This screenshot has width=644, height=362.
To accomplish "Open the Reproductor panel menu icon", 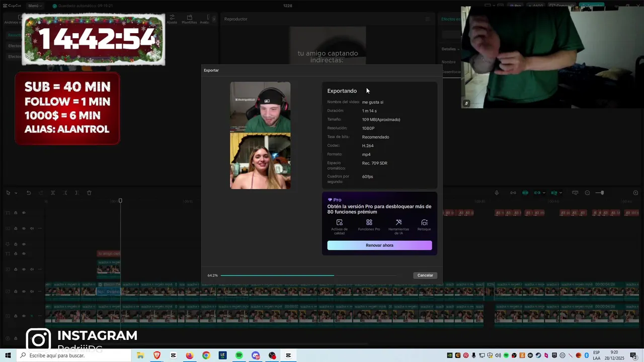I will (428, 19).
